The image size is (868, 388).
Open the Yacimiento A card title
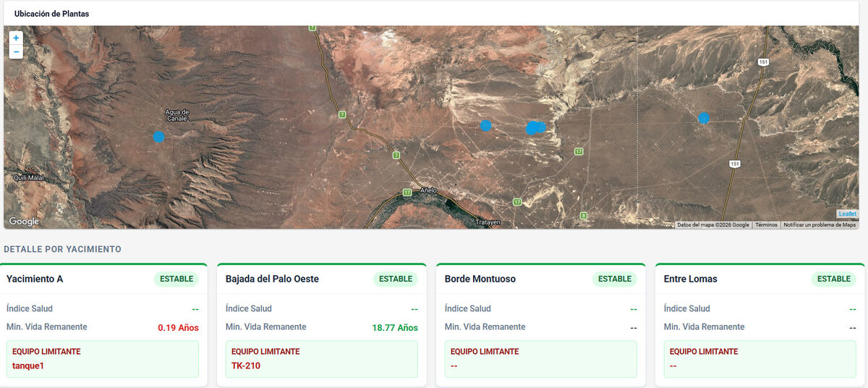35,279
